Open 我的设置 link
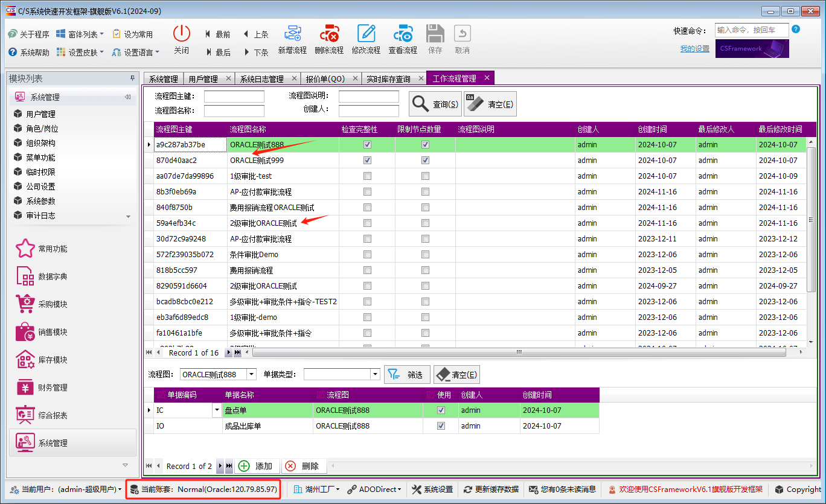826x504 pixels. (x=695, y=49)
